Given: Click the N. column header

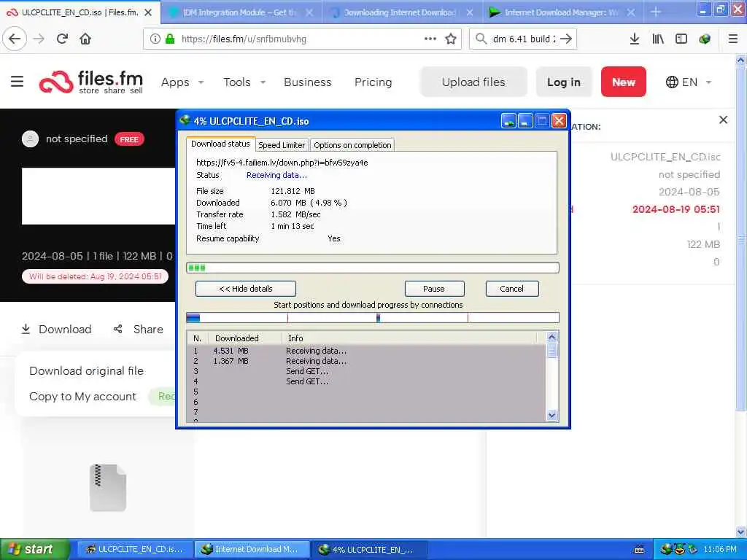Looking at the screenshot, I should pos(197,338).
